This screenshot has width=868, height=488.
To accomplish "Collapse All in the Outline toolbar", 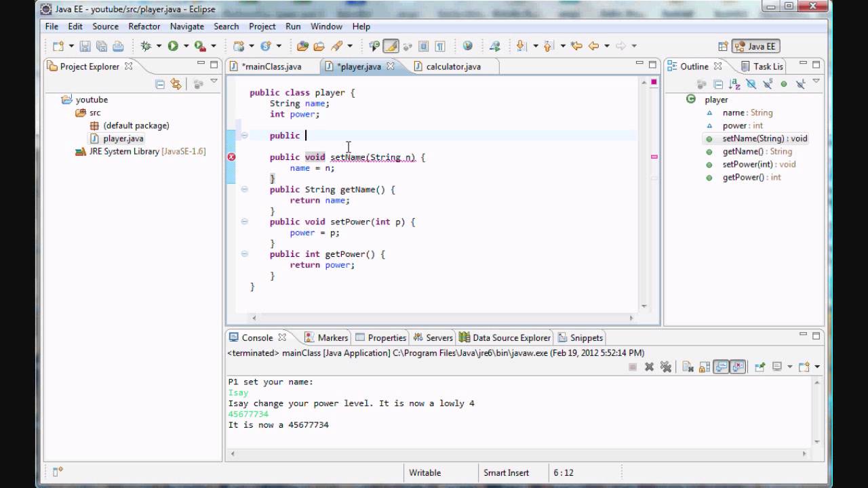I will [718, 84].
